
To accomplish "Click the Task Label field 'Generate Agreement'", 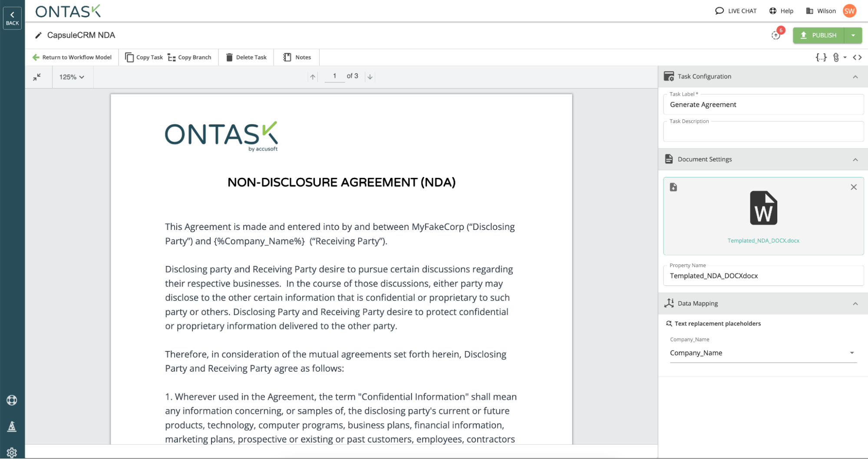I will point(763,105).
